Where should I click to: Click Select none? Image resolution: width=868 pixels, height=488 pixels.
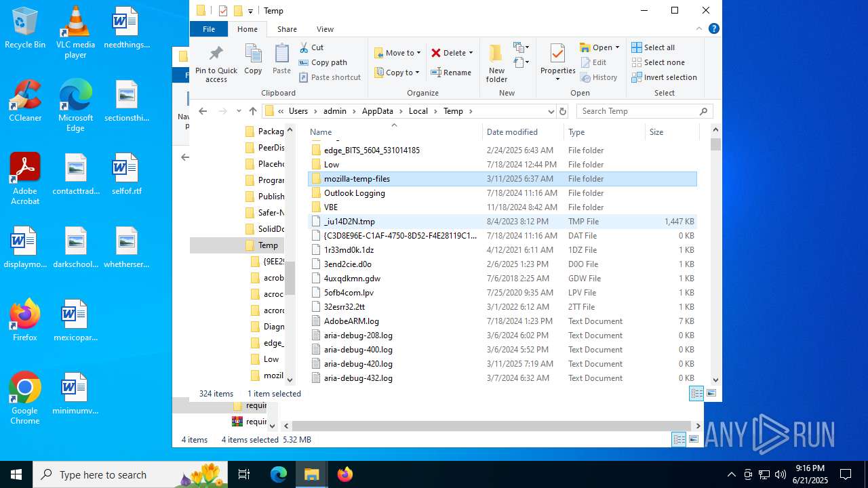pos(658,62)
